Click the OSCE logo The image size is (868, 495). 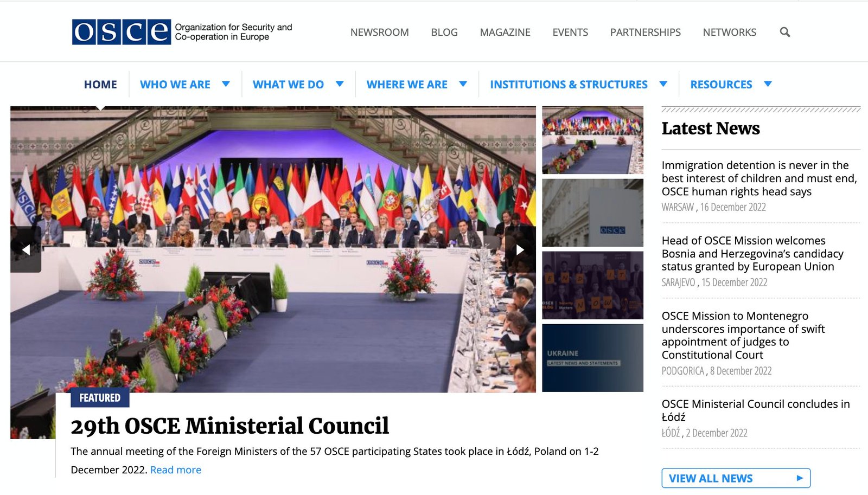point(121,32)
